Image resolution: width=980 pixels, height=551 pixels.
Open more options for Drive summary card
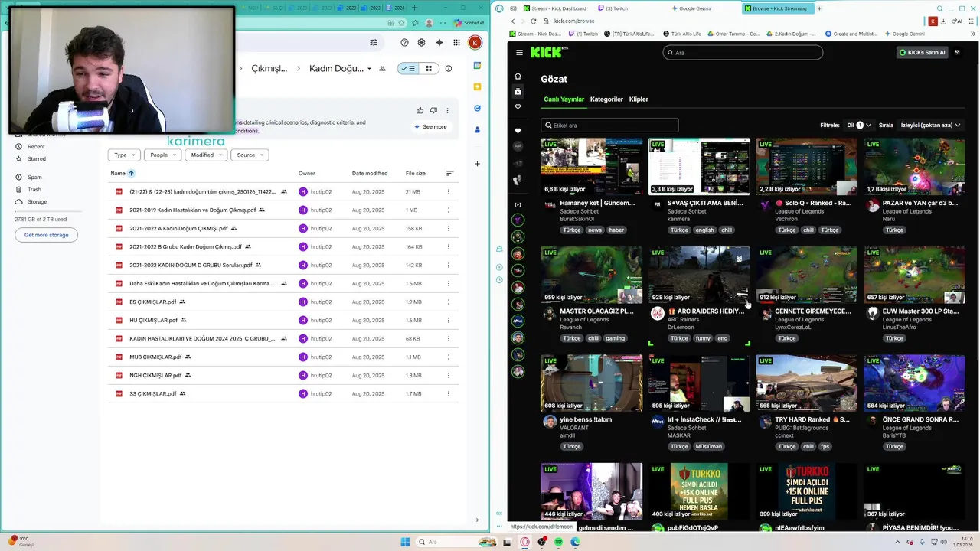pos(447,110)
